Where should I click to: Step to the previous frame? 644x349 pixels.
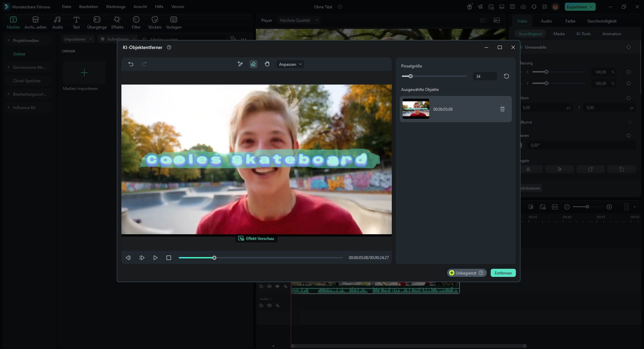point(128,258)
